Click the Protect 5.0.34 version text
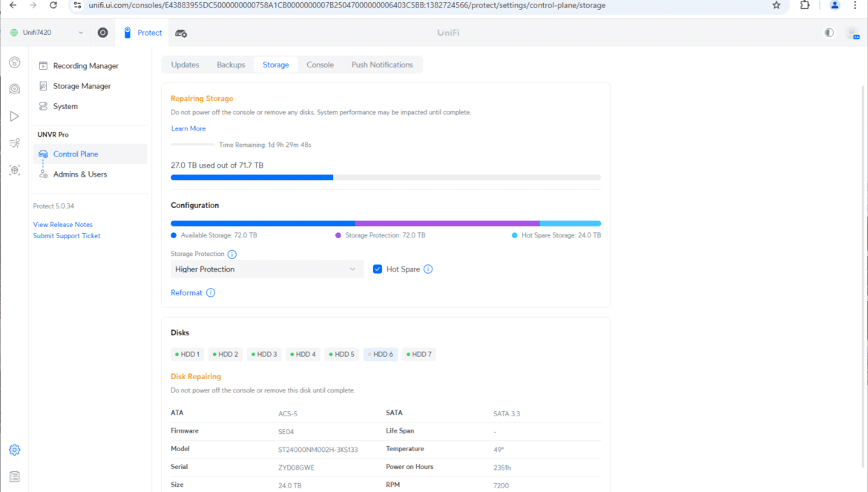Viewport: 868px width, 492px height. [53, 206]
